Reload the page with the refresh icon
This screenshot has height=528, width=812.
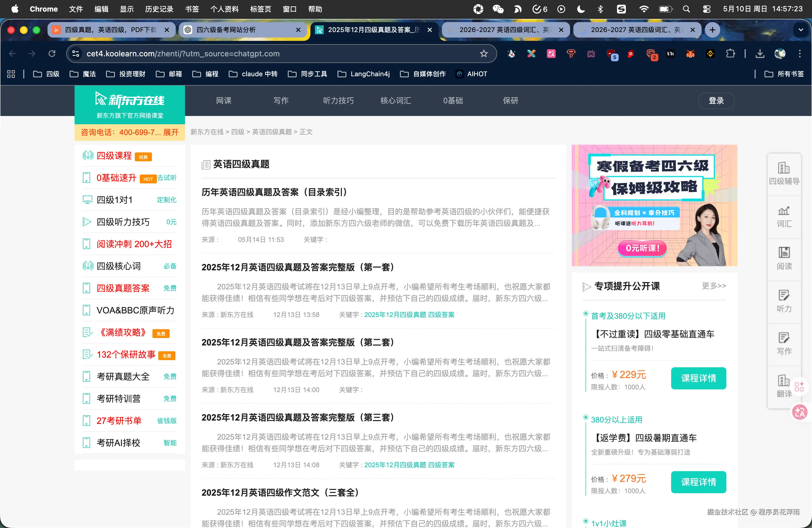pos(52,54)
